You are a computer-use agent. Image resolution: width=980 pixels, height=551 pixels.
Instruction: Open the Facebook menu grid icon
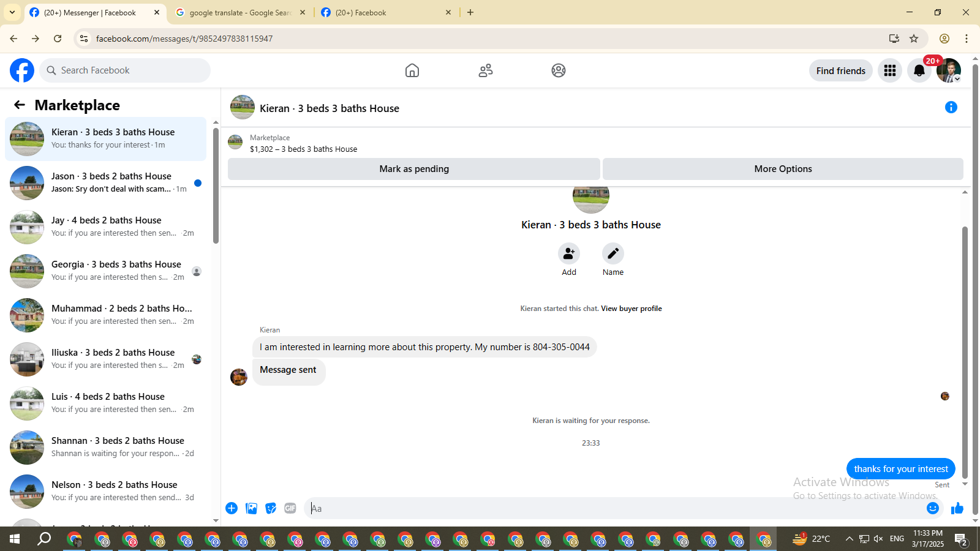[x=890, y=70]
